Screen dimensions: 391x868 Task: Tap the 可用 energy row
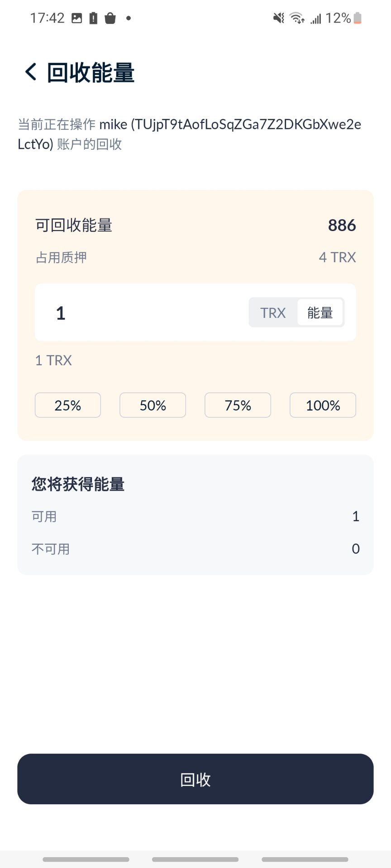click(195, 516)
